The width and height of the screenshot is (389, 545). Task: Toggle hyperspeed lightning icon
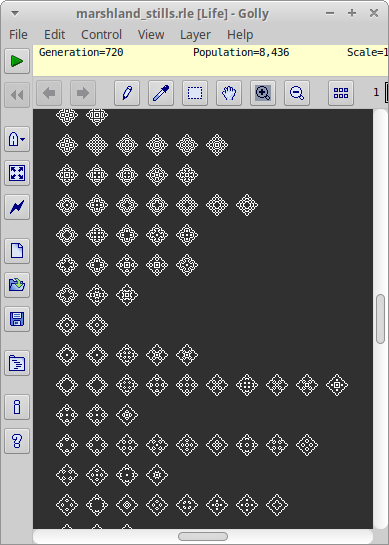tap(17, 207)
